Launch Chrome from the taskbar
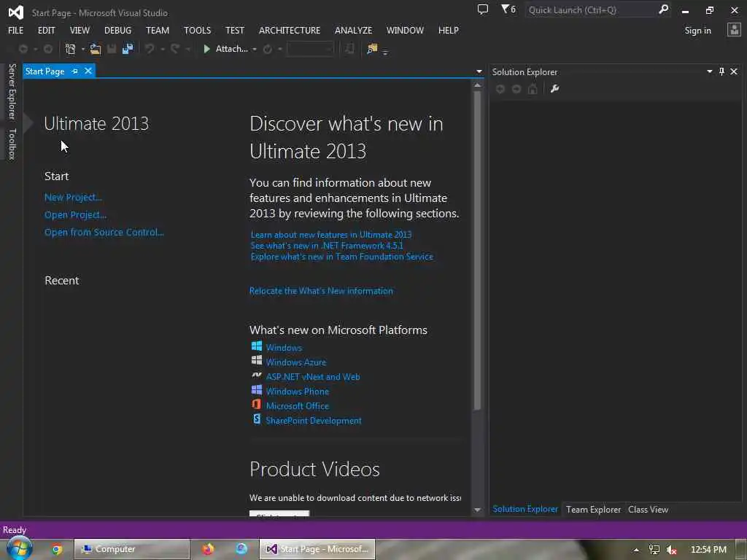 click(57, 549)
